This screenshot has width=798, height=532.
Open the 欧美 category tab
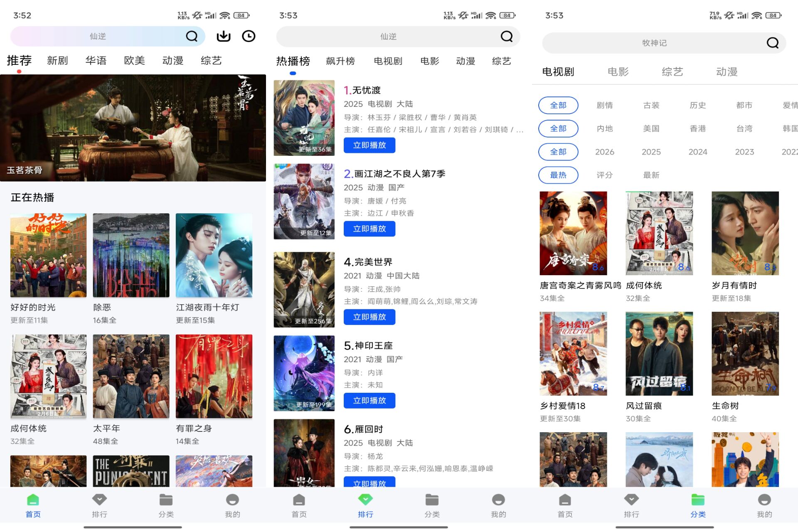tap(134, 61)
